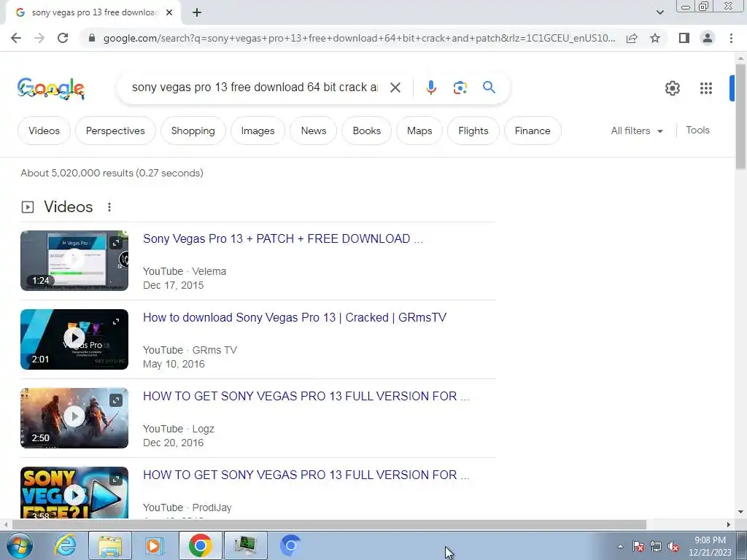
Task: View site information via lock icon
Action: point(92,38)
